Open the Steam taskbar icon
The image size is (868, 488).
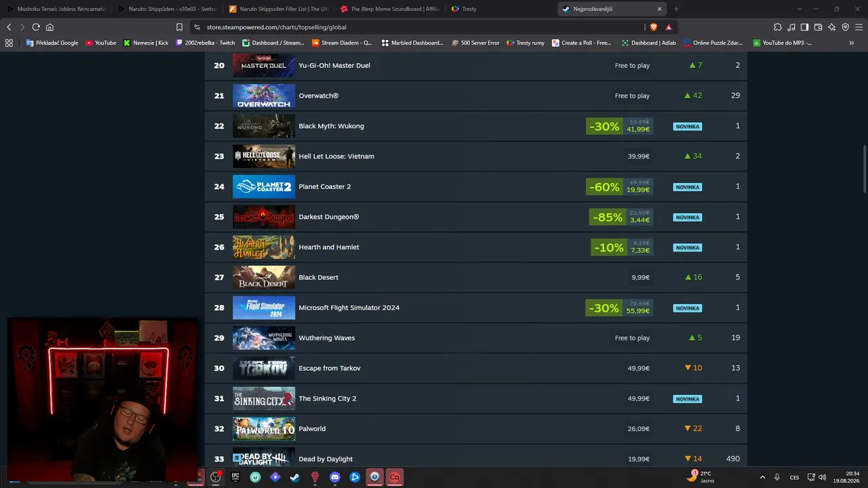(295, 477)
